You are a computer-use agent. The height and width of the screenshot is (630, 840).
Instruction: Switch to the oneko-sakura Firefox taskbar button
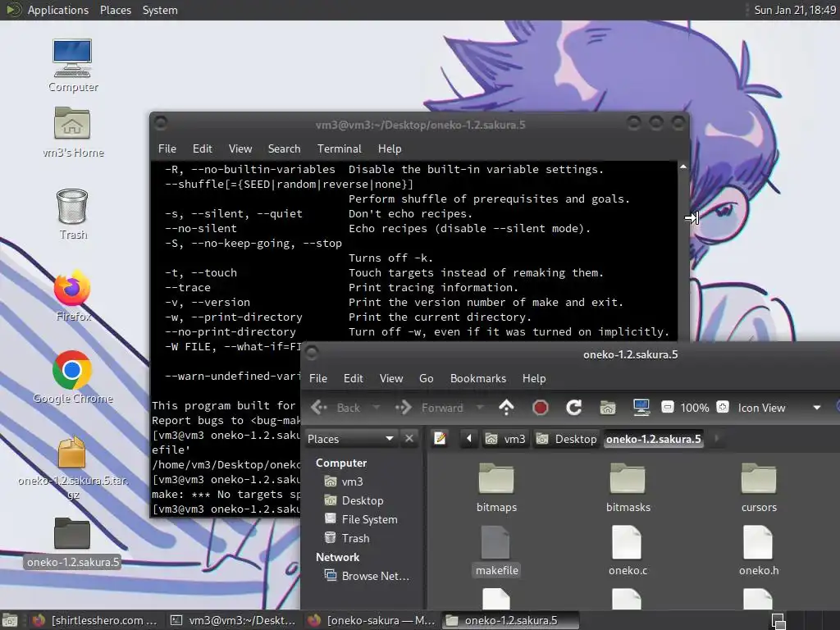(x=372, y=620)
